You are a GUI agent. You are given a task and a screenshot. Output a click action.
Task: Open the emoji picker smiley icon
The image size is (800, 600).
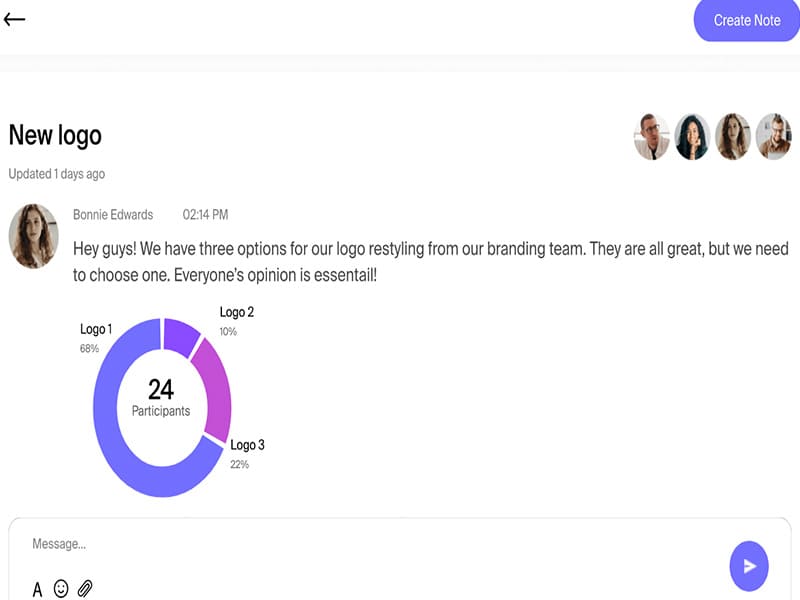pos(61,589)
